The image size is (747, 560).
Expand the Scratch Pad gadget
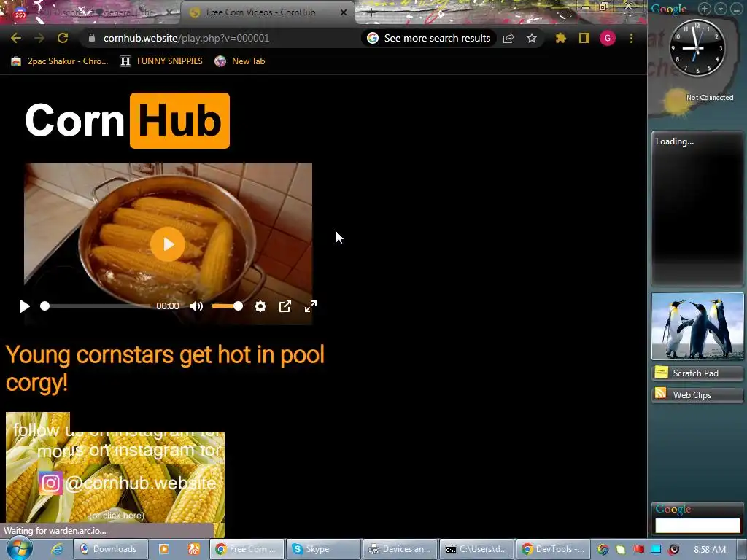697,373
